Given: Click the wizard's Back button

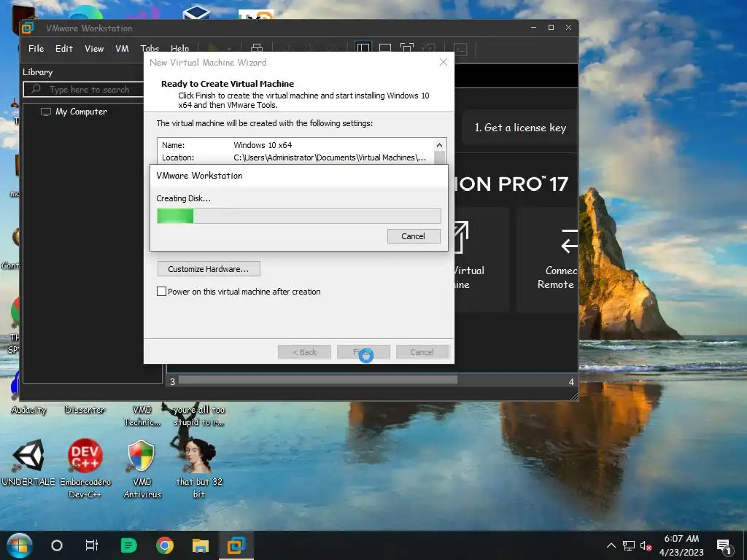Looking at the screenshot, I should pos(304,352).
